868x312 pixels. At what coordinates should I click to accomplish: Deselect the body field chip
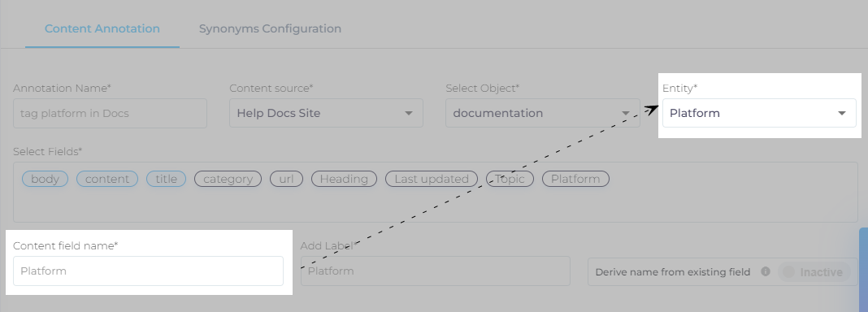click(x=45, y=179)
